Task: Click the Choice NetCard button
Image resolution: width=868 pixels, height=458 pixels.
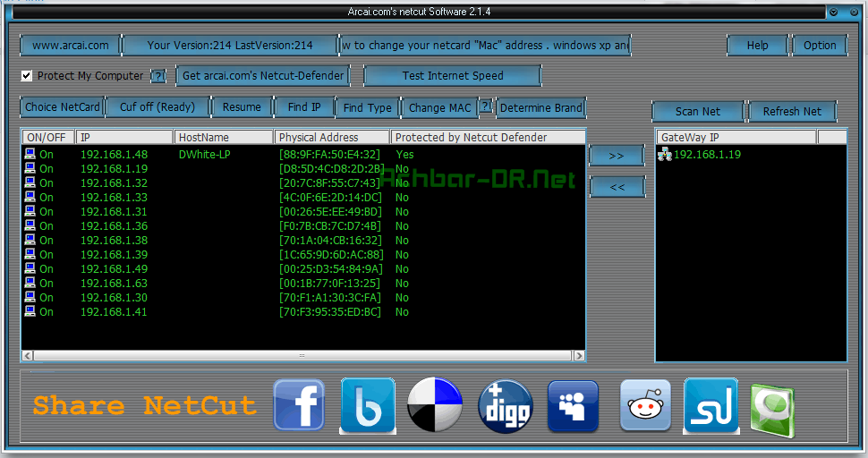Action: click(x=63, y=106)
